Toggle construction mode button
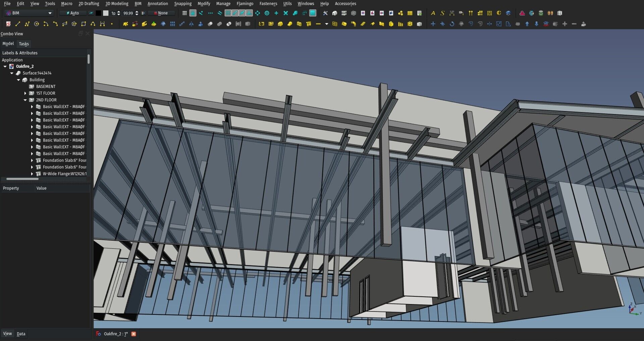The height and width of the screenshot is (341, 644). (91, 13)
